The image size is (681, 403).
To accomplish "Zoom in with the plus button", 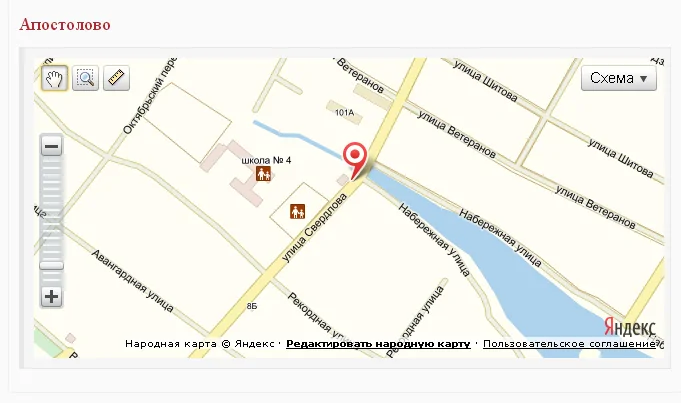I will [51, 297].
